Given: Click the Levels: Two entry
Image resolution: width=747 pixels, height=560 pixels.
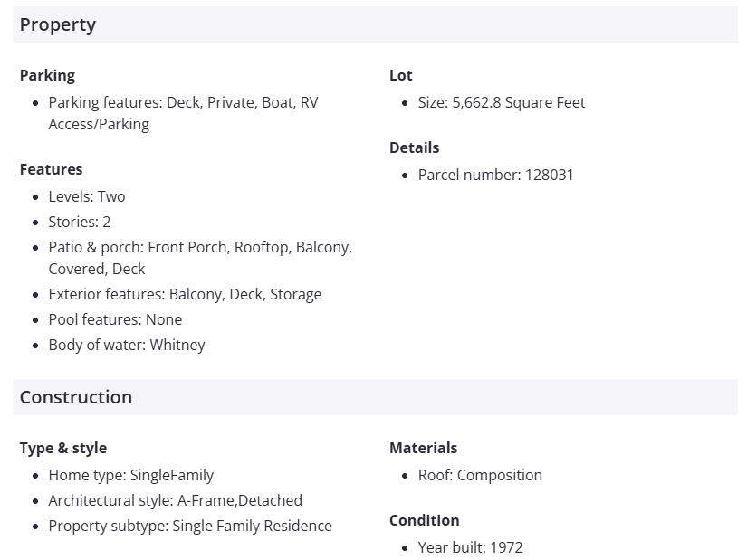Looking at the screenshot, I should click(x=87, y=196).
